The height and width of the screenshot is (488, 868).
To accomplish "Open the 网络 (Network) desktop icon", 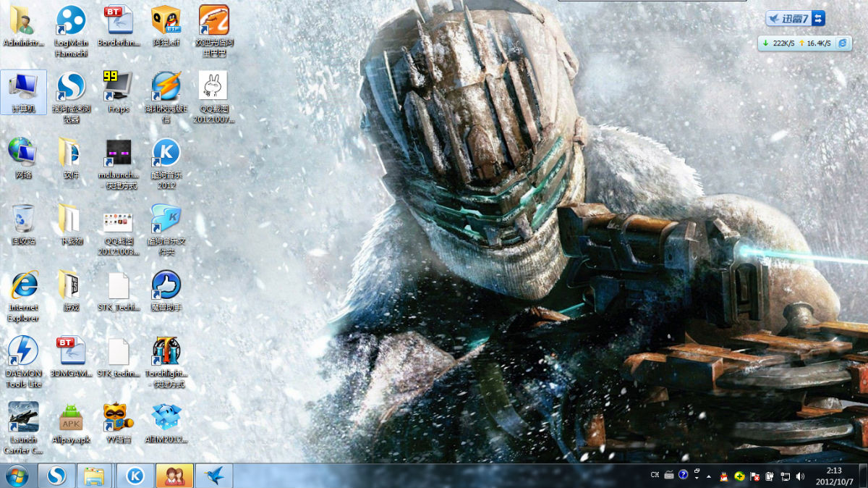I will click(23, 158).
